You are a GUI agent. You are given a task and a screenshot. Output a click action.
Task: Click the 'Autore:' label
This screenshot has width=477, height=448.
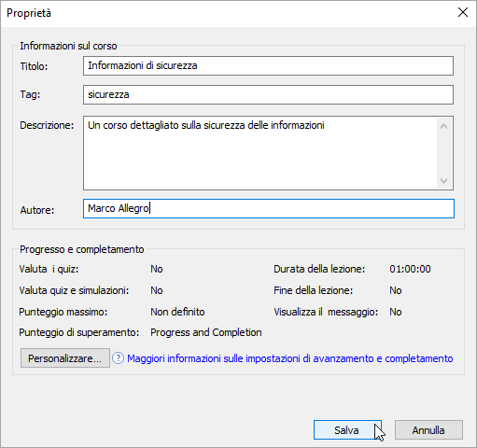[x=37, y=210]
